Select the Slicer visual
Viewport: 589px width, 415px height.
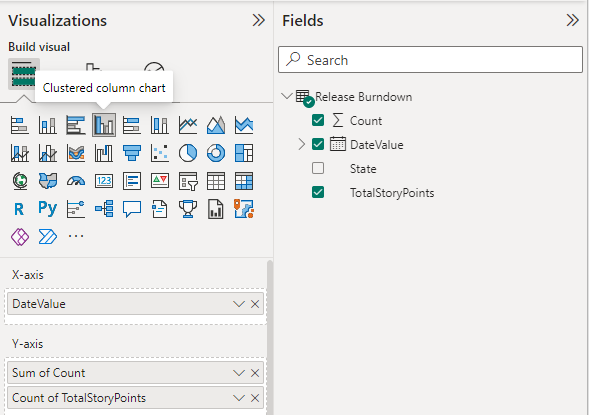[x=188, y=181]
